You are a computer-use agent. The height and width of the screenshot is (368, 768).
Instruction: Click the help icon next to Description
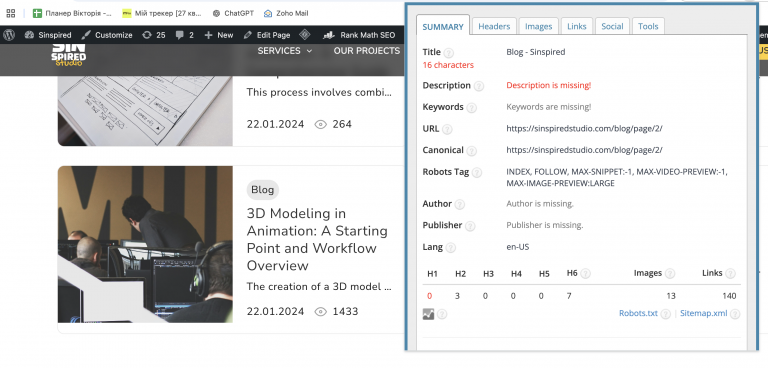(479, 86)
